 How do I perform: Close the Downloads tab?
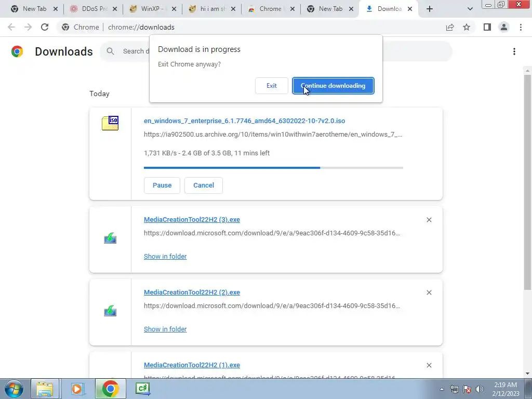click(410, 9)
